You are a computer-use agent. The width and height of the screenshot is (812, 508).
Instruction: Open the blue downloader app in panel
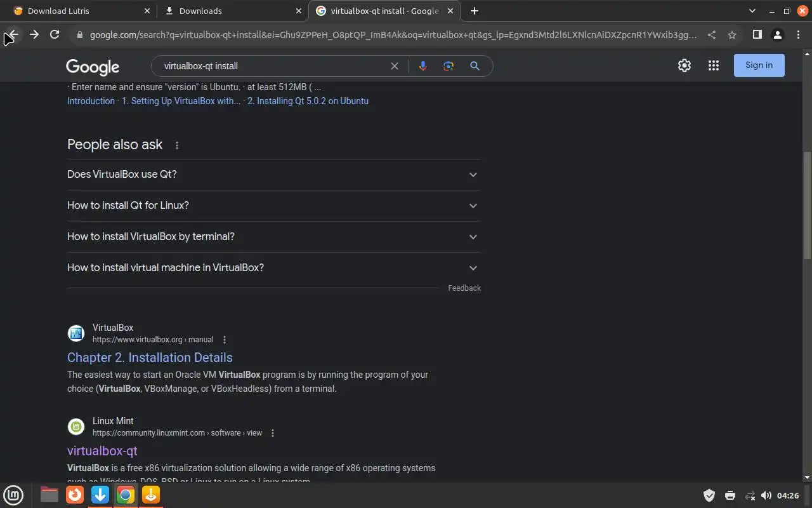coord(100,495)
